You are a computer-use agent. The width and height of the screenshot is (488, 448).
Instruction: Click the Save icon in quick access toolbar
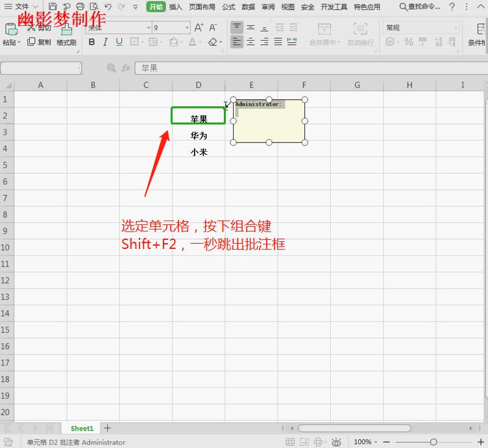click(x=53, y=6)
